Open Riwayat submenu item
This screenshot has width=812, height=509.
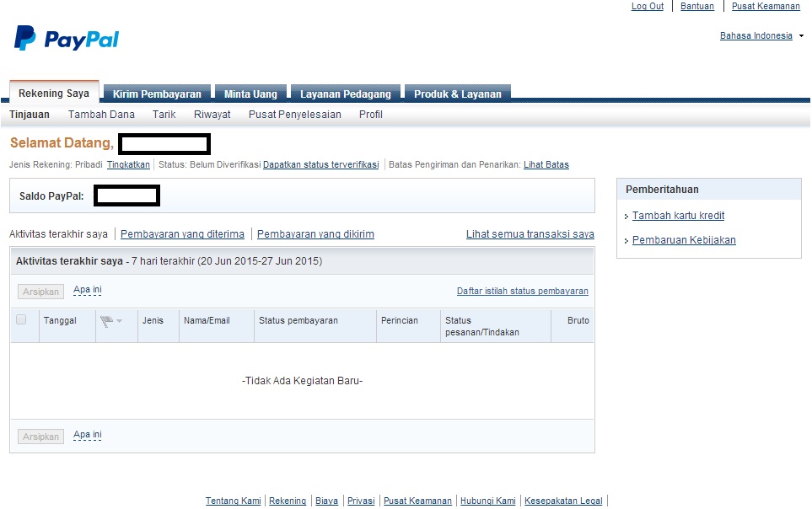pyautogui.click(x=212, y=115)
